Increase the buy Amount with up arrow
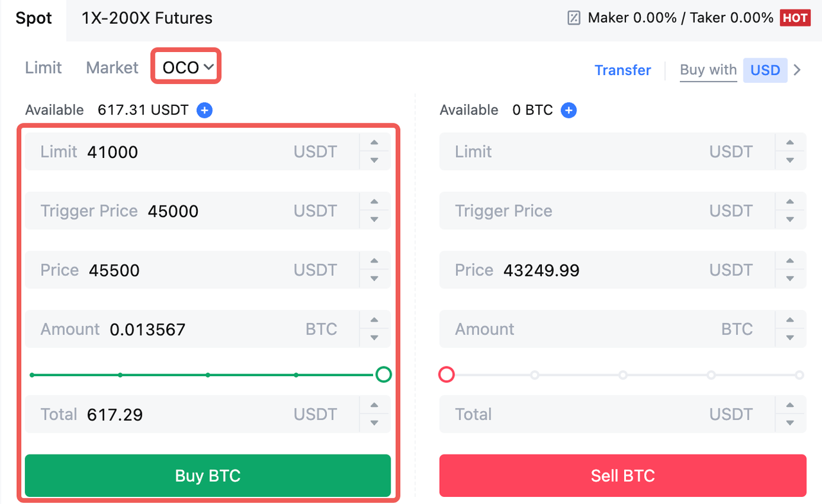This screenshot has height=504, width=822. click(374, 320)
